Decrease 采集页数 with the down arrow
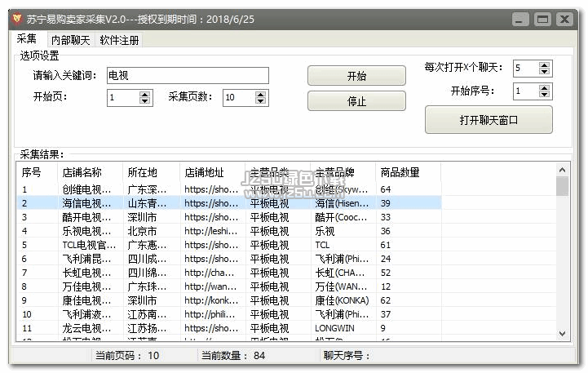 [261, 101]
